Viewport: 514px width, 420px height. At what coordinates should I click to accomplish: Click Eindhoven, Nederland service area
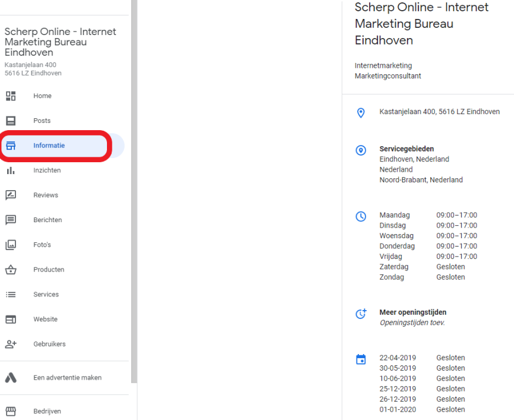[x=414, y=159]
